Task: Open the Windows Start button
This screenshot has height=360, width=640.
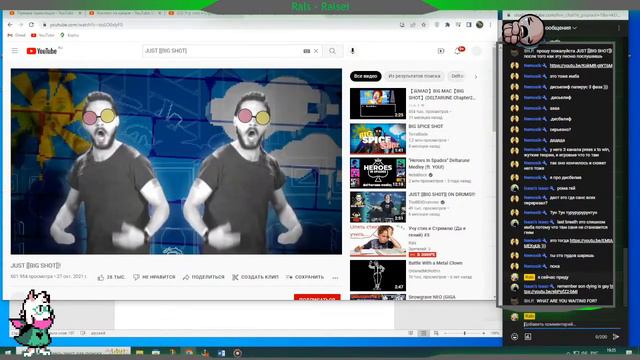Action: point(7,352)
